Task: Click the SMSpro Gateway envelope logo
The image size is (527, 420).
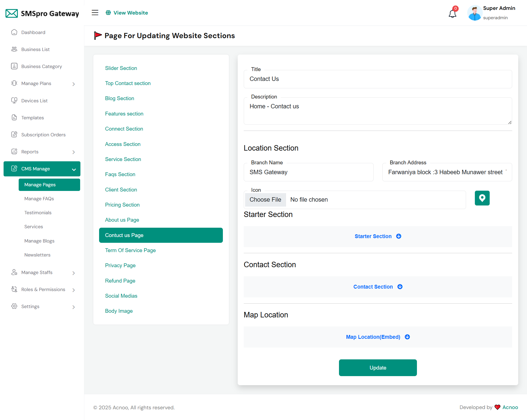Action: 12,13
